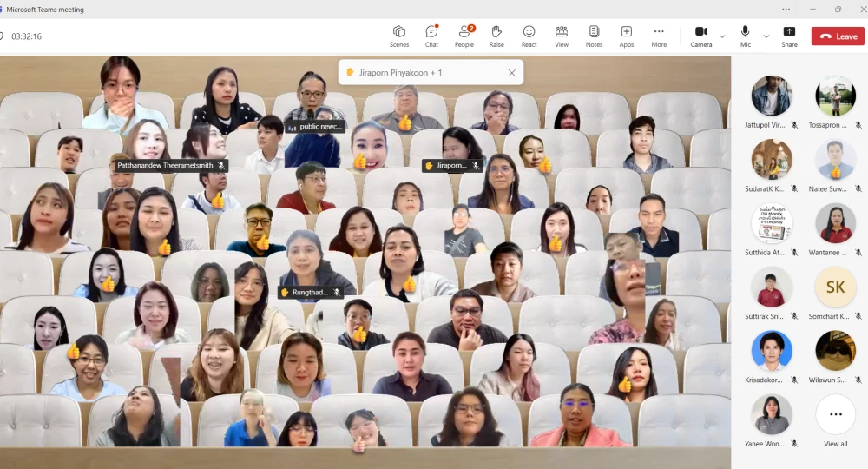This screenshot has width=868, height=469.
Task: Leave the meeting
Action: coord(838,36)
